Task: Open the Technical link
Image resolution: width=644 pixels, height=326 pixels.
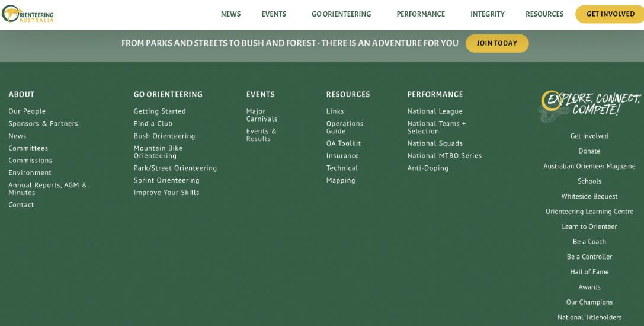Action: point(342,168)
